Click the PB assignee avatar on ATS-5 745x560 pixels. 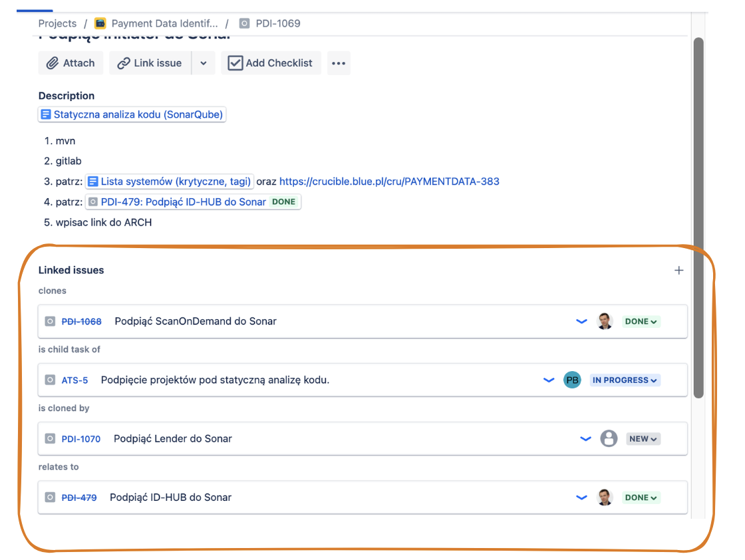pyautogui.click(x=572, y=380)
